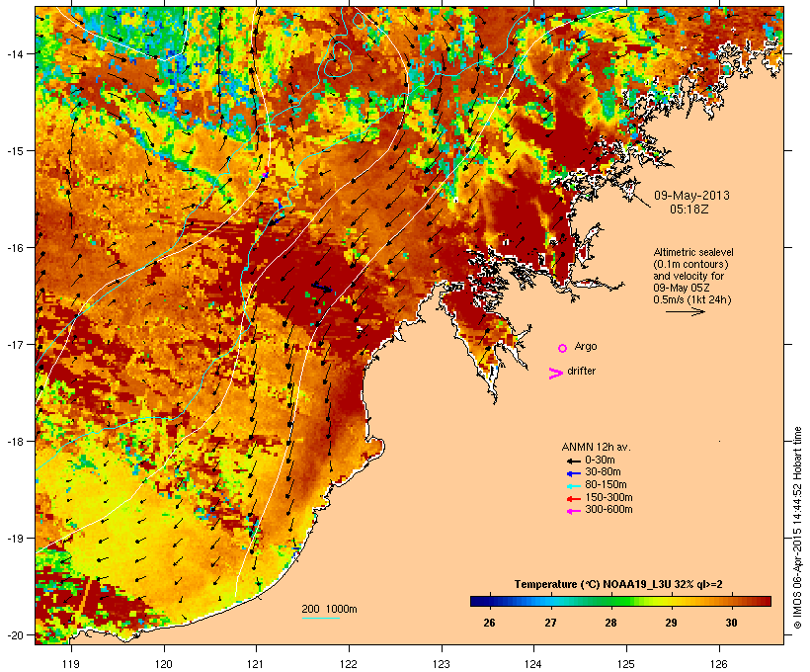Select the red 150-300m arrow legend icon
Screen dimensions: 810x672
coord(573,499)
